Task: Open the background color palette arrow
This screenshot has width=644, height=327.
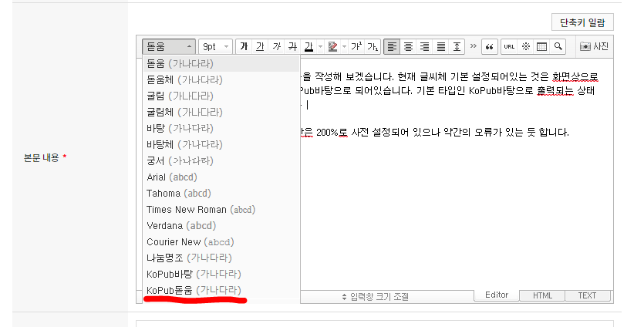Action: [344, 46]
